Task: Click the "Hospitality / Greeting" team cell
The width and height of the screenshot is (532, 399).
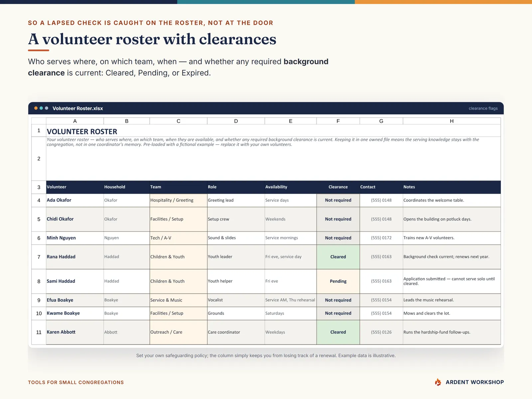Action: click(x=179, y=200)
